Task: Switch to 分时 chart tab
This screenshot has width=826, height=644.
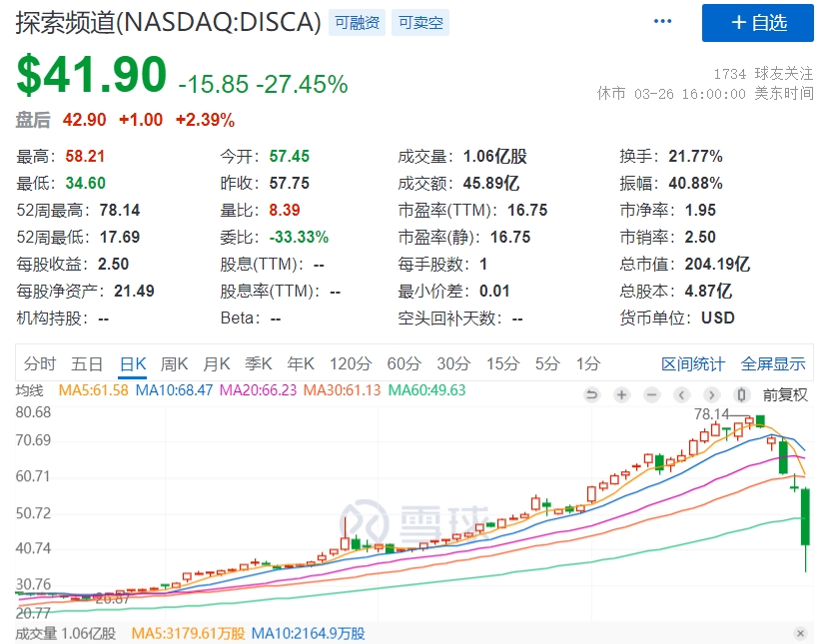Action: (40, 363)
